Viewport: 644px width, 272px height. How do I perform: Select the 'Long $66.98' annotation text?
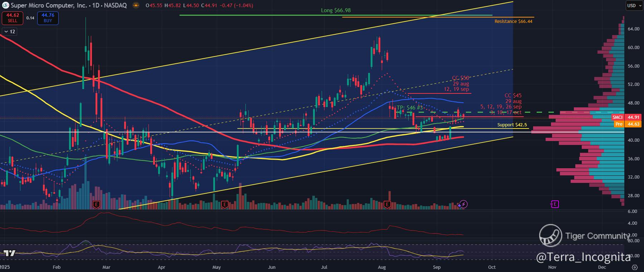tap(336, 10)
